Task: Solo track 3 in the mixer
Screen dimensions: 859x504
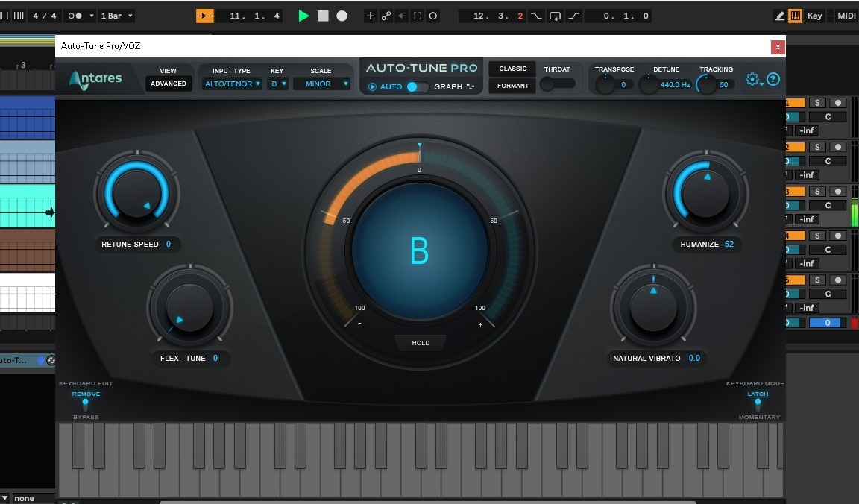Action: (817, 191)
